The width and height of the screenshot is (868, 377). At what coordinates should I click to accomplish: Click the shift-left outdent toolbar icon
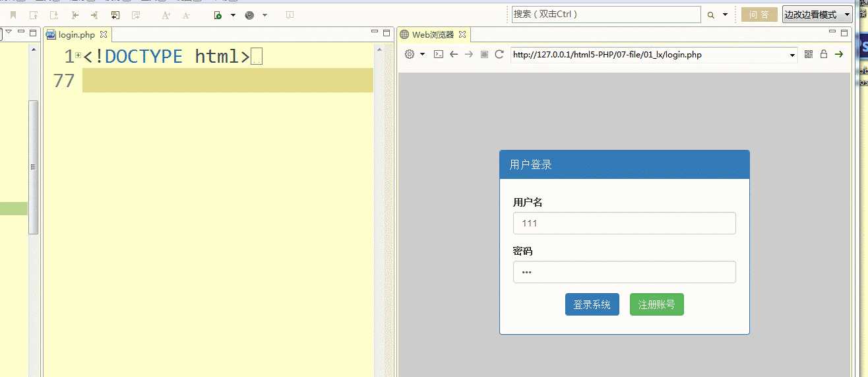[x=75, y=15]
